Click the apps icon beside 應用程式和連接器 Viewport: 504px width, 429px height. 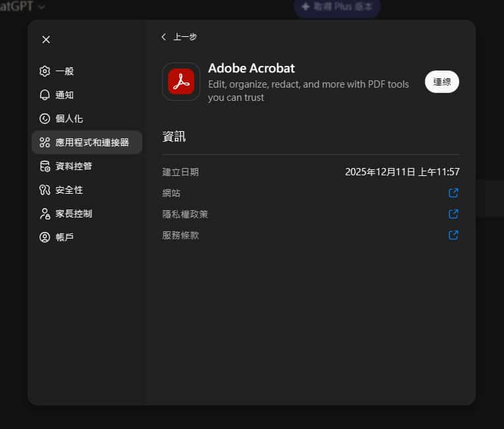(x=45, y=142)
